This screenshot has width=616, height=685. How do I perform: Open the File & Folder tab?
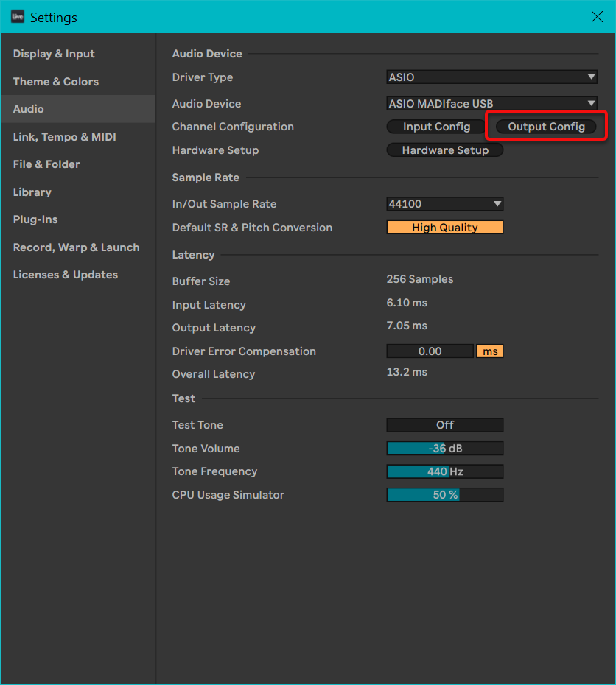(x=46, y=164)
